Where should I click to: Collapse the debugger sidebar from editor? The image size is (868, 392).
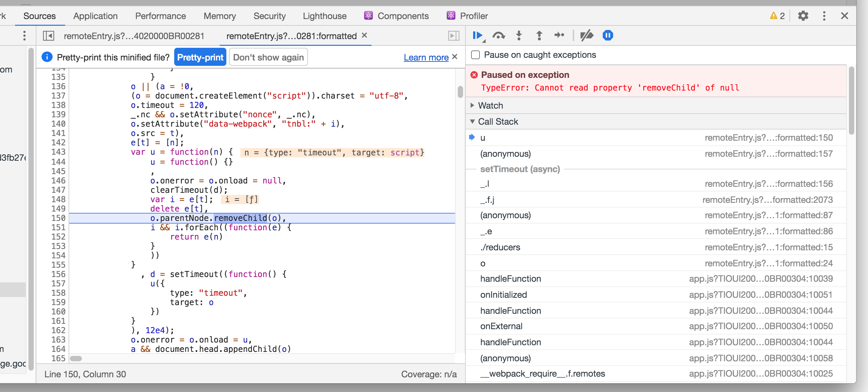[453, 36]
